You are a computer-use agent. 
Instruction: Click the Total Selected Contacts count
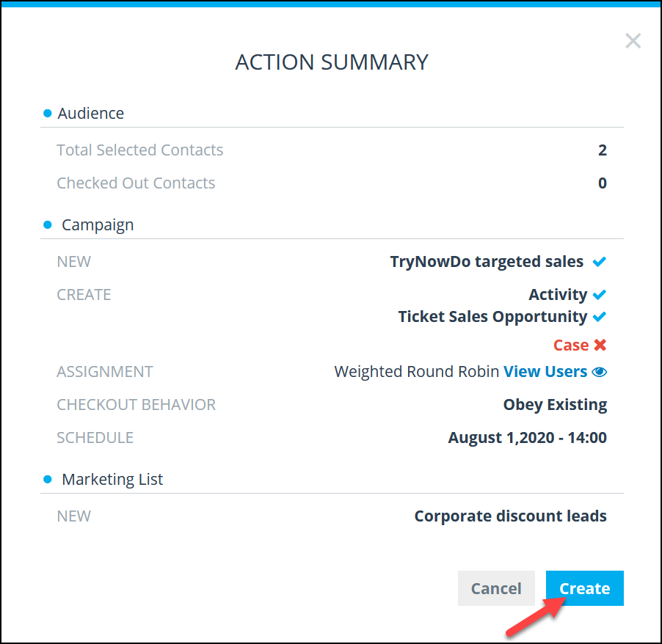coord(603,150)
